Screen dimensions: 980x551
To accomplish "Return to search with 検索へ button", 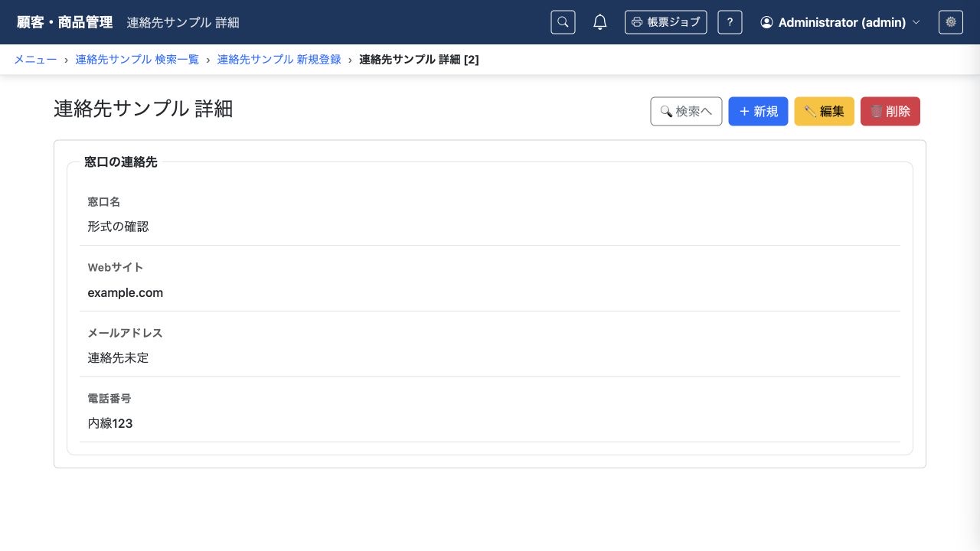I will pyautogui.click(x=686, y=111).
